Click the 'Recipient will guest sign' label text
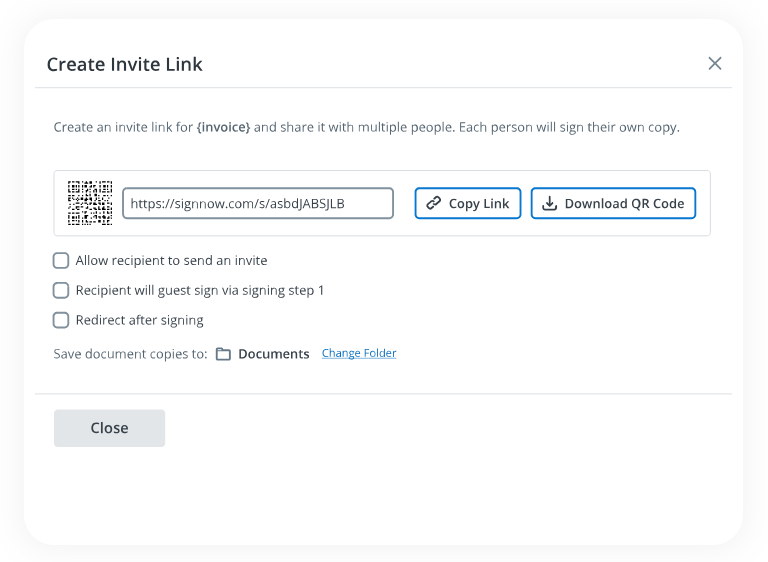The height and width of the screenshot is (562, 768). 200,291
